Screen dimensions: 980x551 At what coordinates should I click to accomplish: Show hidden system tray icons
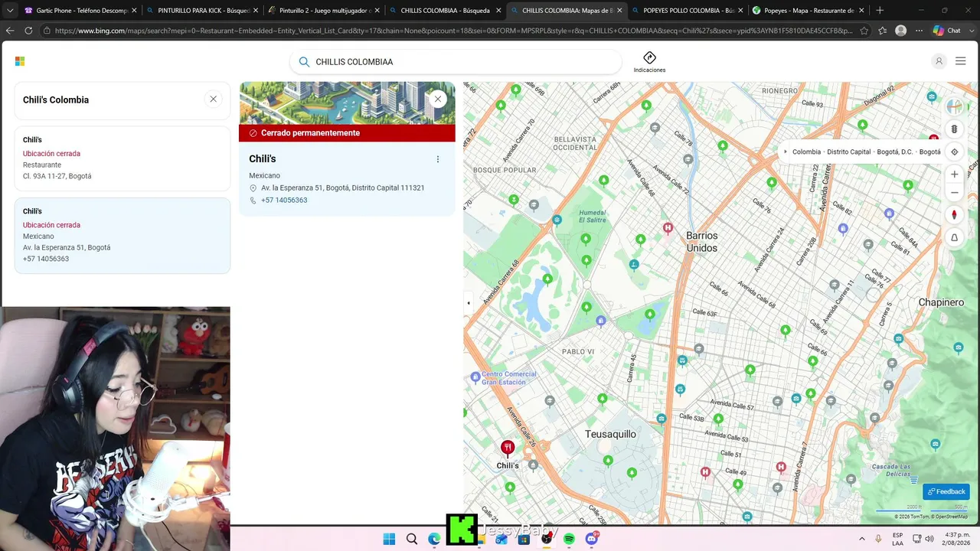[862, 539]
